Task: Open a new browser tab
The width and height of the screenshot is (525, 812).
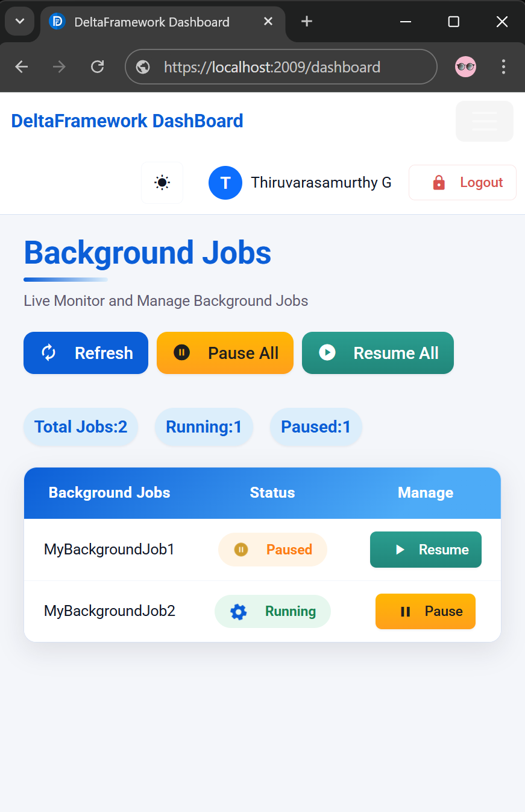Action: tap(307, 22)
